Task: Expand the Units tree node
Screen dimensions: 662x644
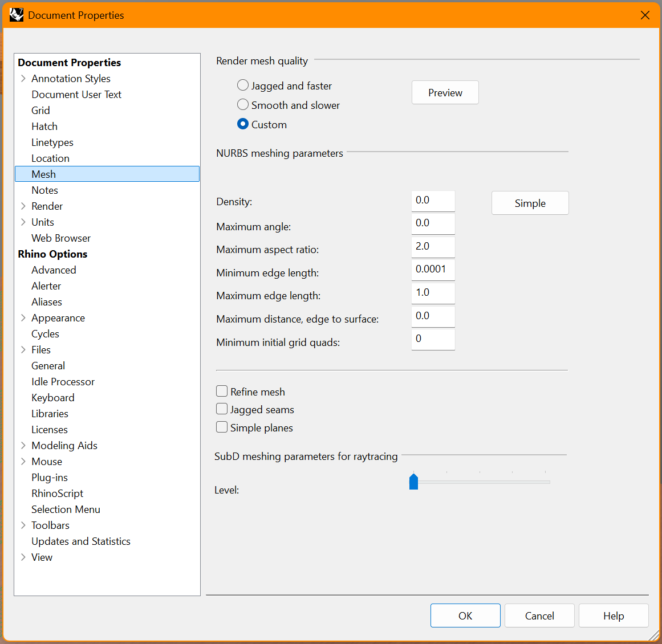Action: tap(23, 222)
